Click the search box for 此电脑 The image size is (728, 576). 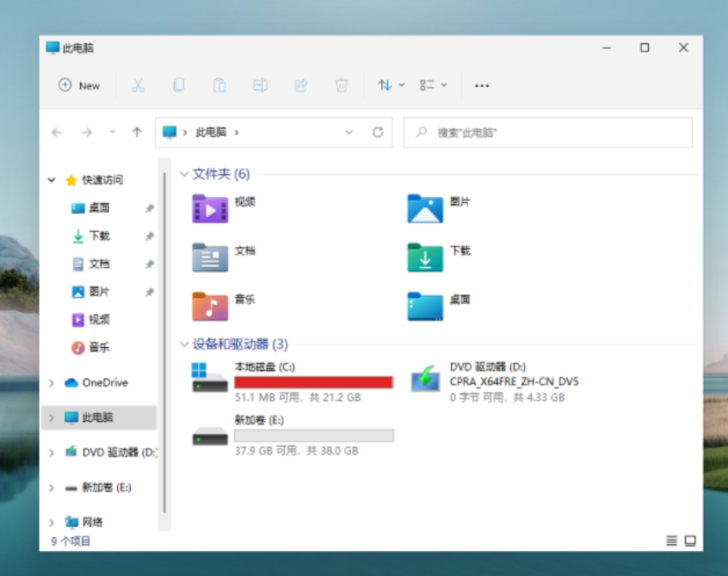click(x=548, y=133)
